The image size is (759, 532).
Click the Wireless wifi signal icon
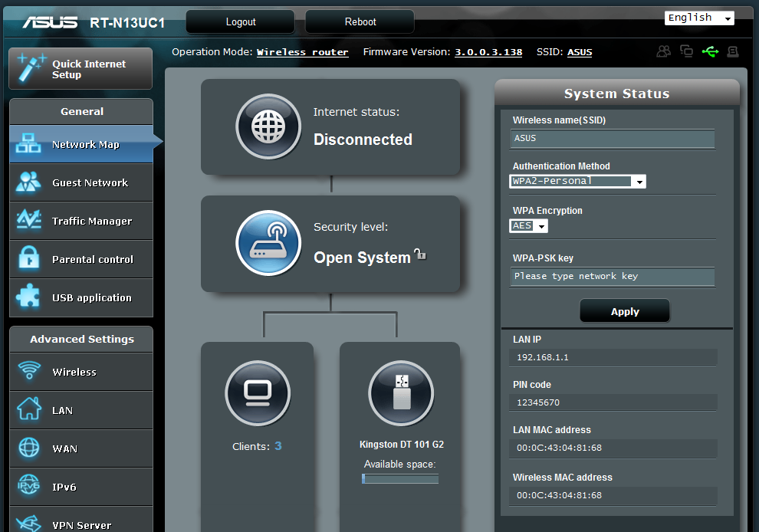(x=29, y=370)
